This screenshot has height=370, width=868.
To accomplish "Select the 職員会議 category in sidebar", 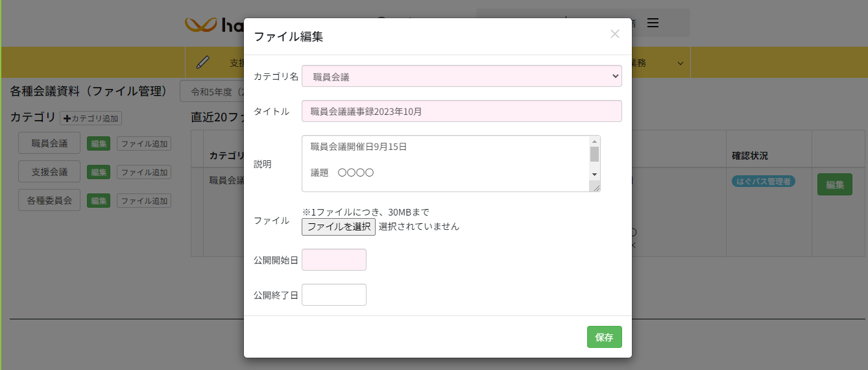I will 49,143.
